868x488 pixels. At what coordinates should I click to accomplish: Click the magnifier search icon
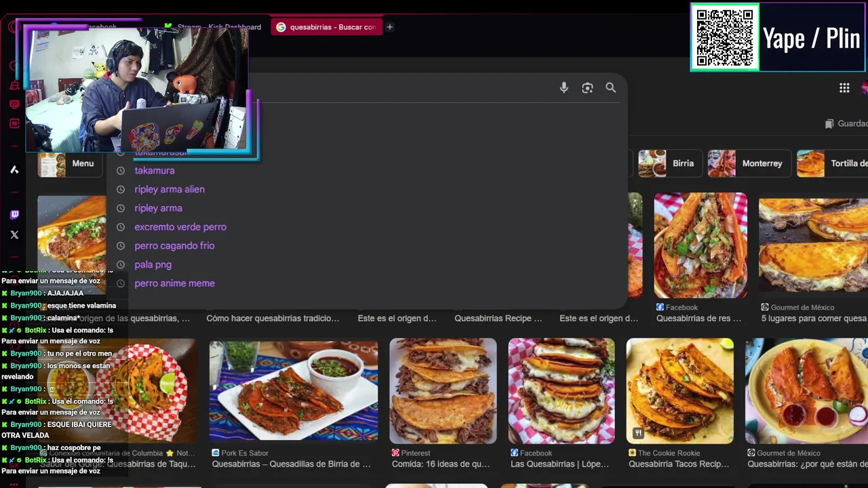click(x=610, y=87)
